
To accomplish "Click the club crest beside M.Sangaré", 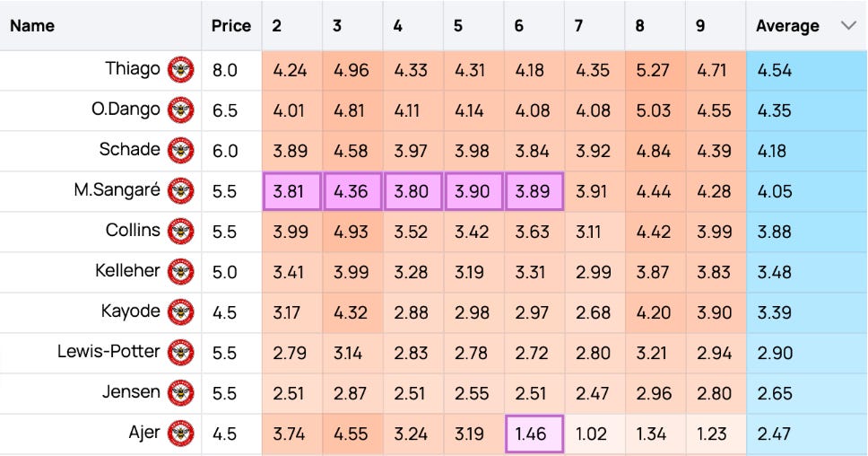I will click(x=181, y=191).
